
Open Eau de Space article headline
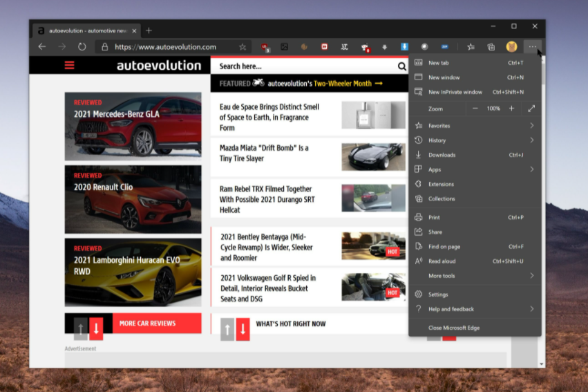coord(269,118)
